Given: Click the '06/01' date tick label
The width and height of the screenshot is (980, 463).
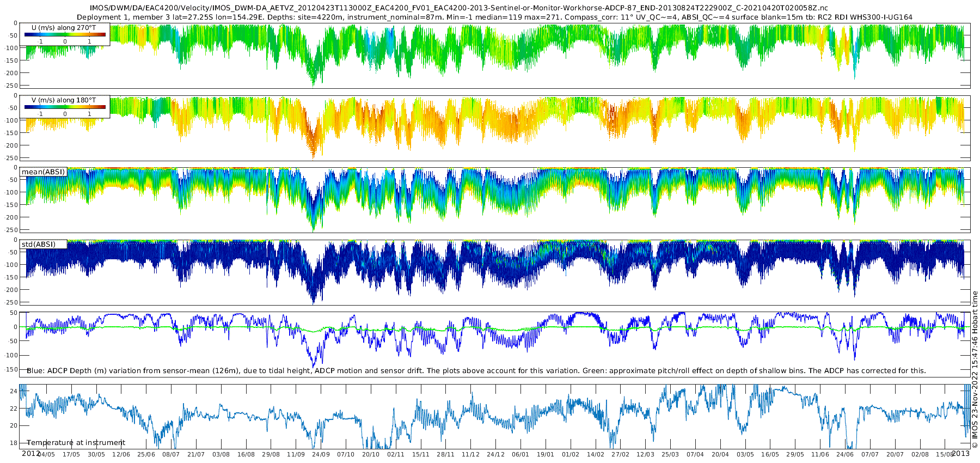Looking at the screenshot, I should (x=520, y=454).
